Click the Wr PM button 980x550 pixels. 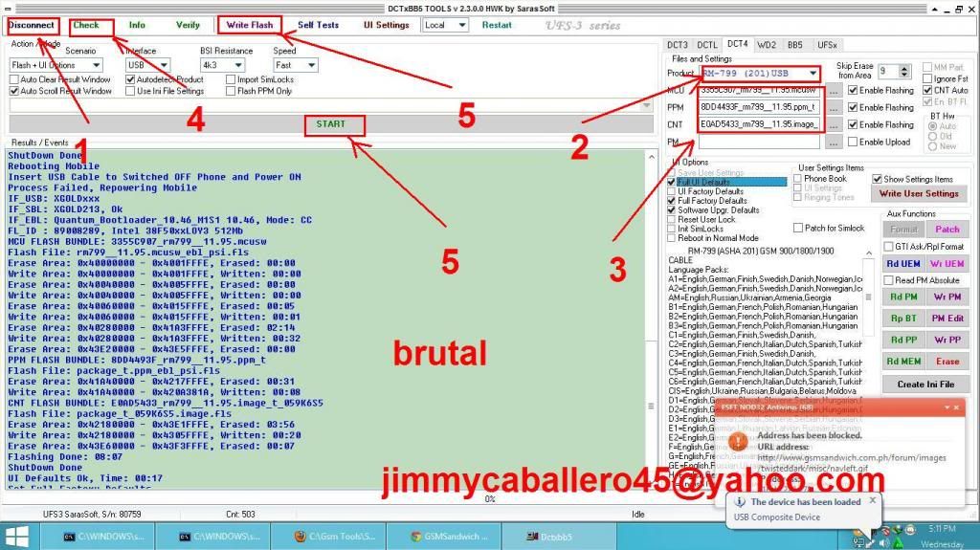click(x=947, y=297)
